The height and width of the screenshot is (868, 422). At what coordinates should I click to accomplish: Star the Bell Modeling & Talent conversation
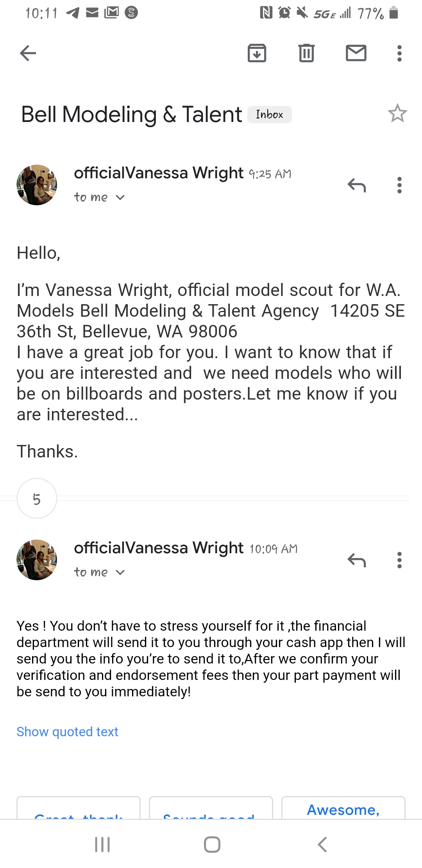click(x=397, y=113)
